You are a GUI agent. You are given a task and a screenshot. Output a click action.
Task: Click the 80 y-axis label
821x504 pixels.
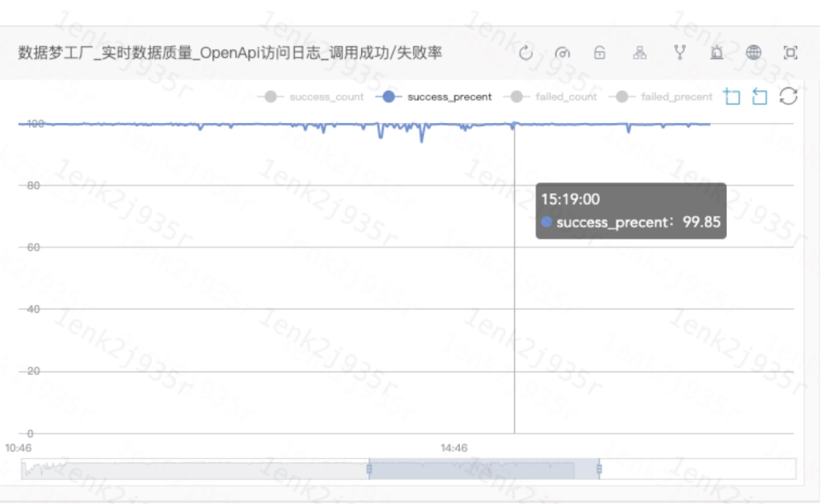33,185
